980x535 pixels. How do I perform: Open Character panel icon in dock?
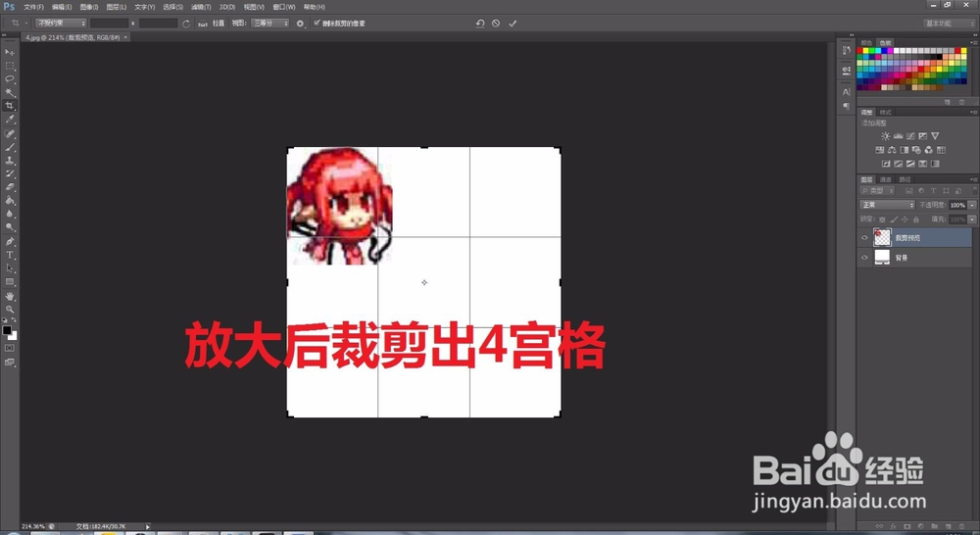[x=847, y=92]
